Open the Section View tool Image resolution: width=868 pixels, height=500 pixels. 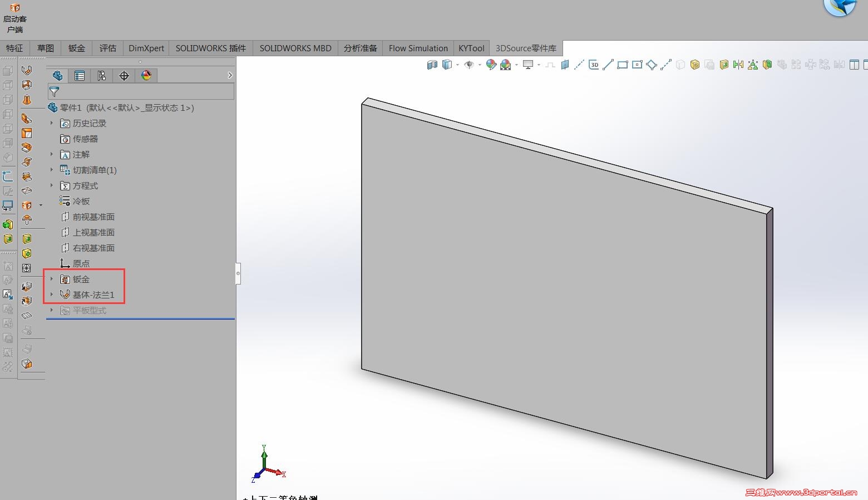click(432, 65)
